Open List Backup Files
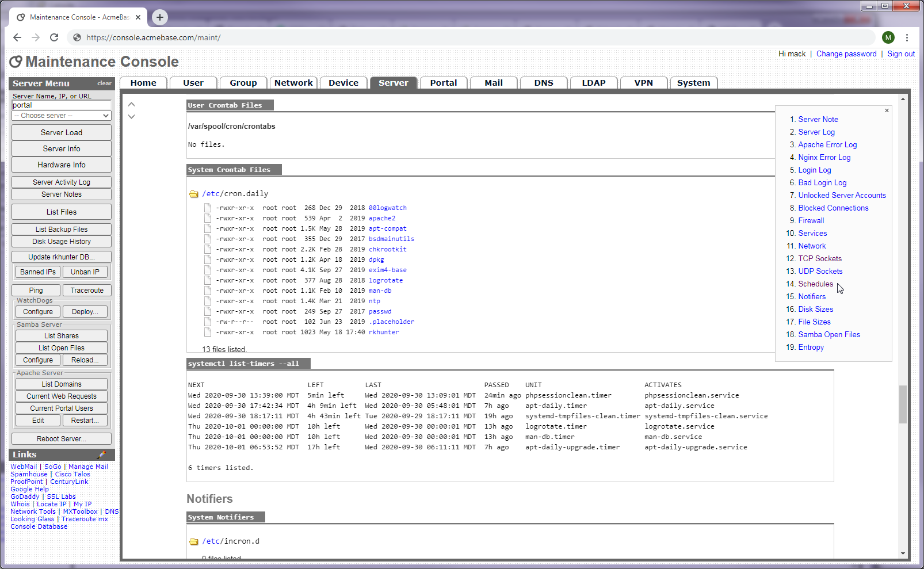This screenshot has height=569, width=924. (x=62, y=230)
